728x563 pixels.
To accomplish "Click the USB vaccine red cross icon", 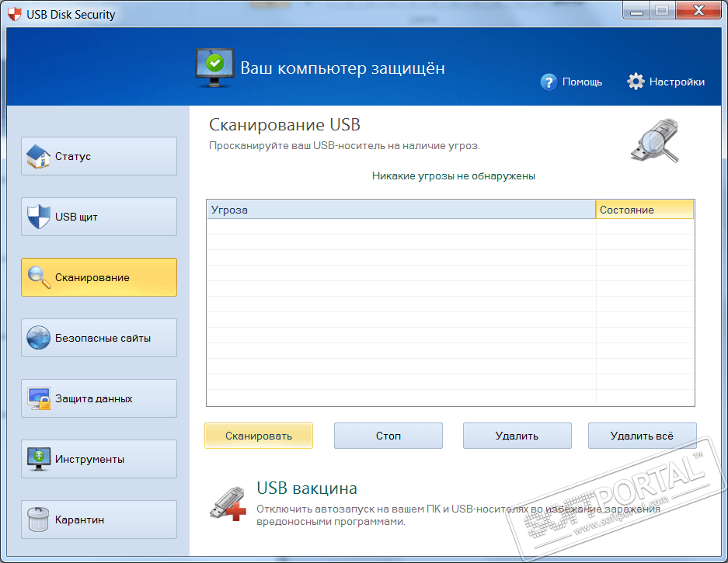I will (x=228, y=504).
